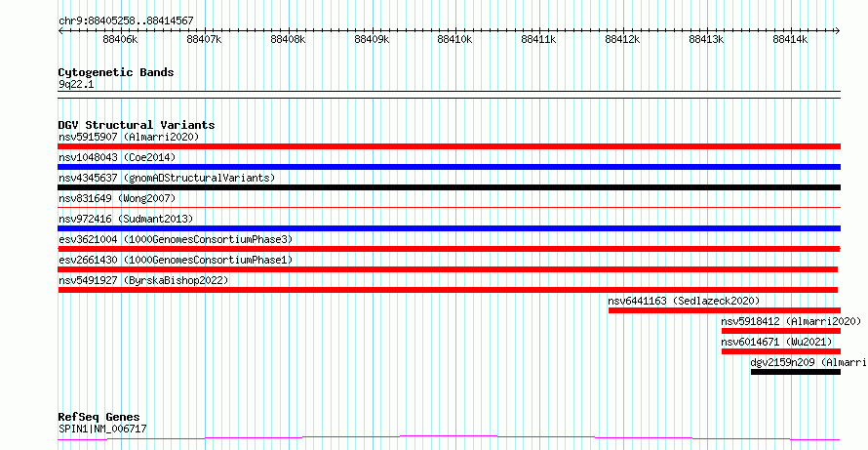The height and width of the screenshot is (450, 868).
Task: Click the 88409k ruler position
Action: [x=372, y=39]
